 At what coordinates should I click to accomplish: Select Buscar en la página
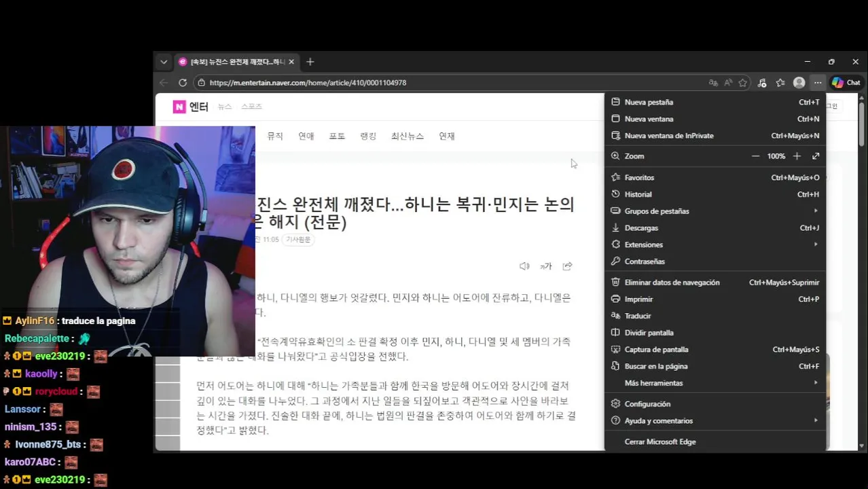coord(715,366)
